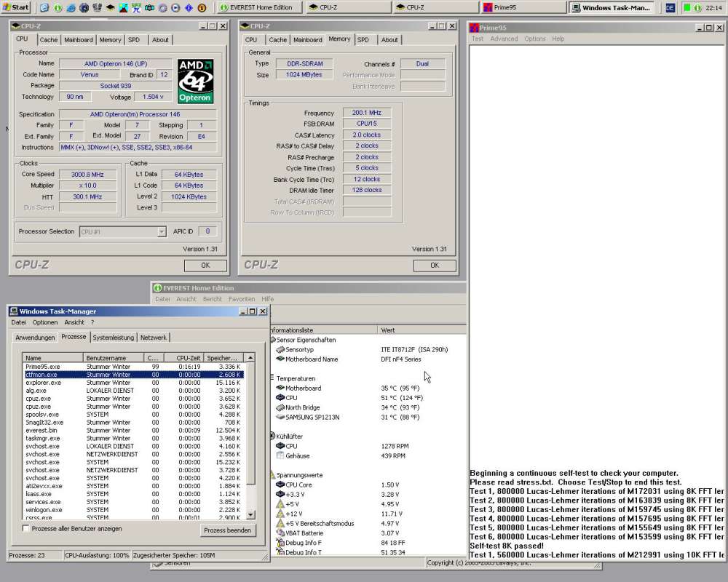This screenshot has height=582, width=728.
Task: Click the green square tray icon
Action: 687,8
